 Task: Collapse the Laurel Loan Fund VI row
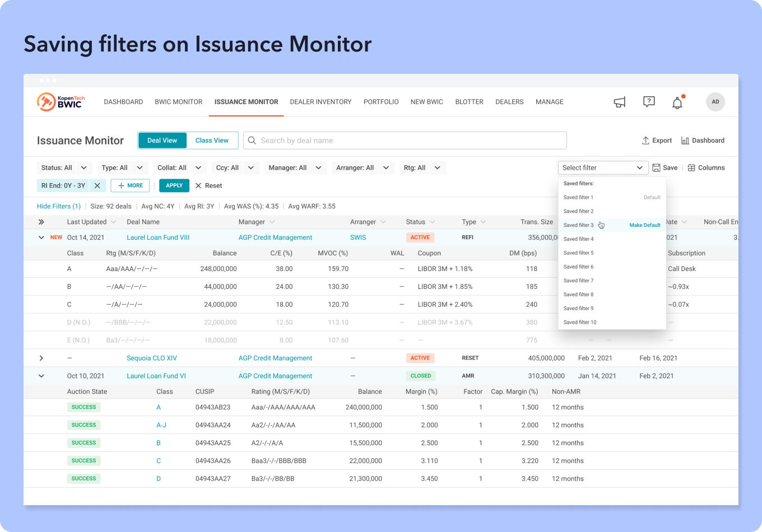41,376
